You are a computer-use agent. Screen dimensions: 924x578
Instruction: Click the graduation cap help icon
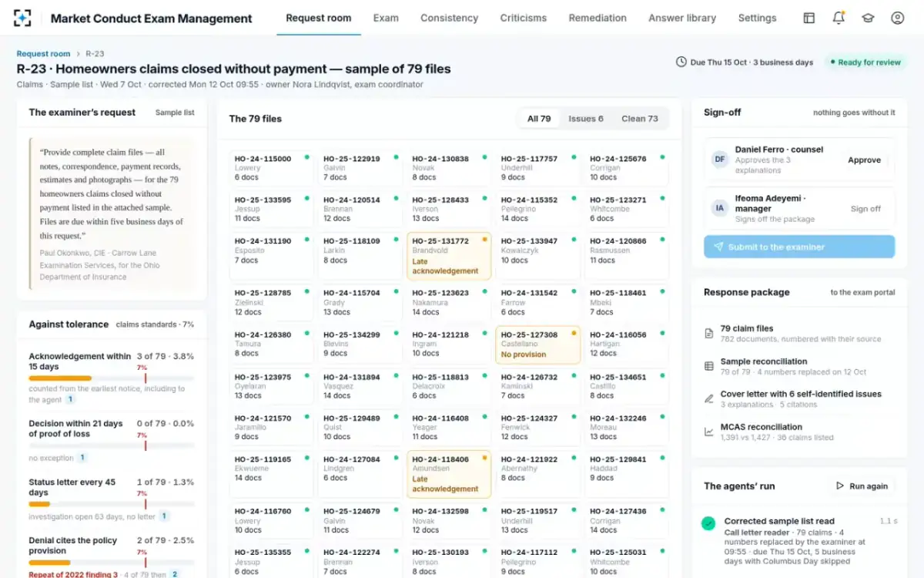pos(868,18)
